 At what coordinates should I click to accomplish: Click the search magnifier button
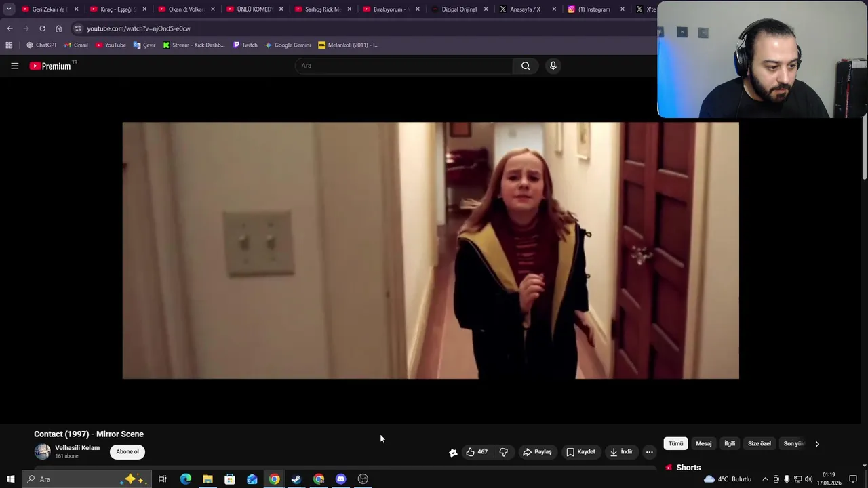526,66
